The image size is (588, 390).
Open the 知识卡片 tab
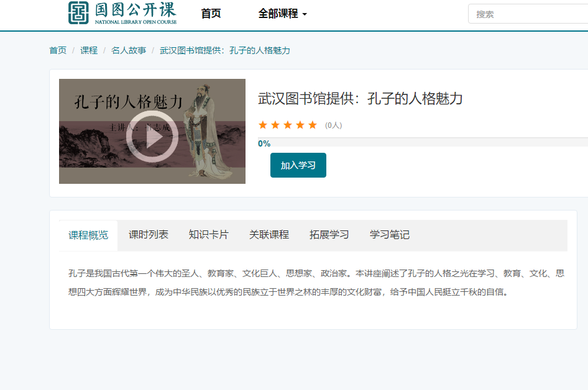pyautogui.click(x=208, y=235)
